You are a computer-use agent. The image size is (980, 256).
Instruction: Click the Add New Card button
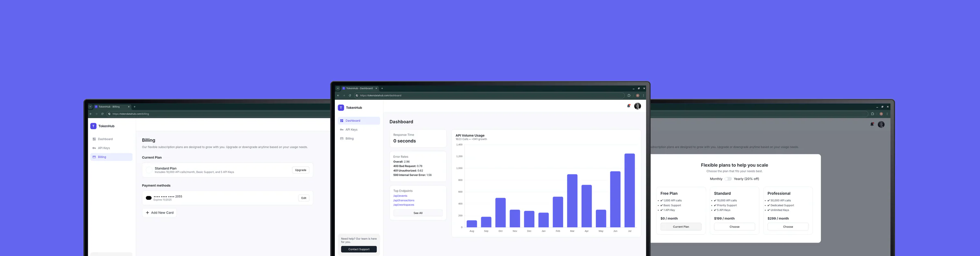click(x=159, y=212)
